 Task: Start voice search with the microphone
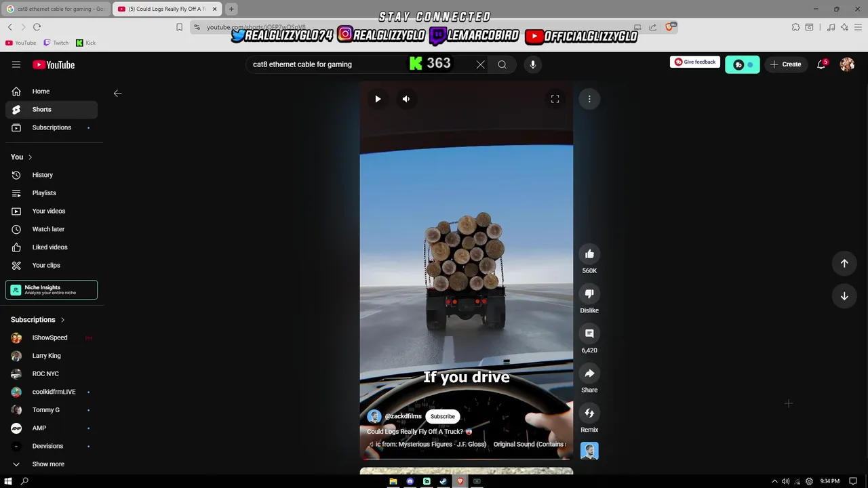pos(533,64)
